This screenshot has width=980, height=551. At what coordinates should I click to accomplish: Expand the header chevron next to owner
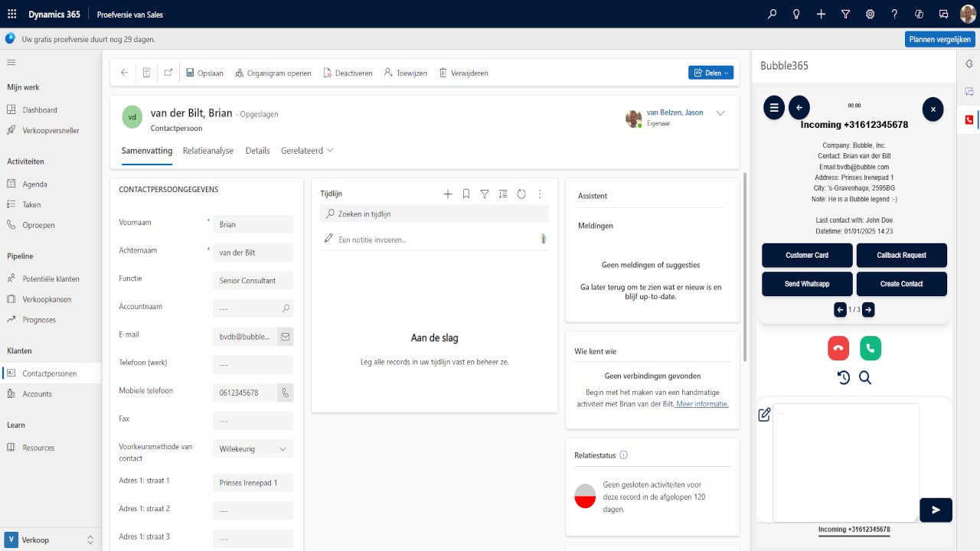[720, 113]
